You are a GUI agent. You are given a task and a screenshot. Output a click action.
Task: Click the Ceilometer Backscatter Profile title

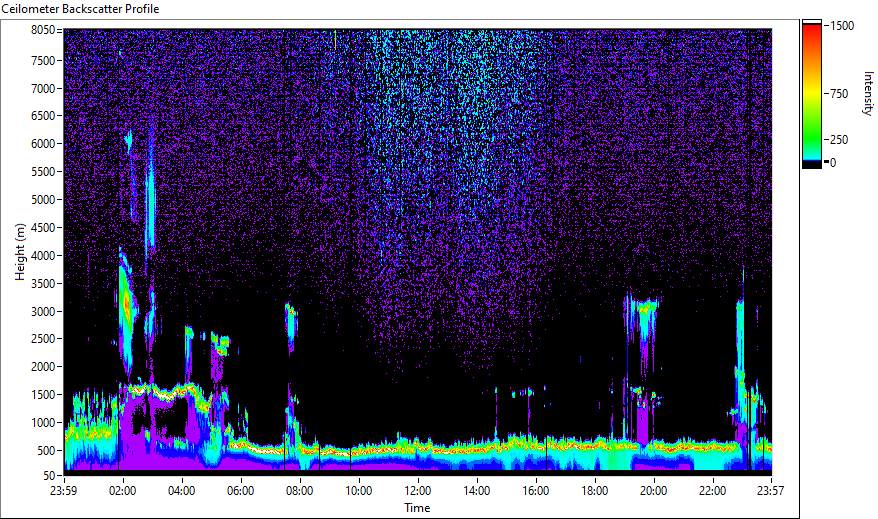tap(80, 9)
